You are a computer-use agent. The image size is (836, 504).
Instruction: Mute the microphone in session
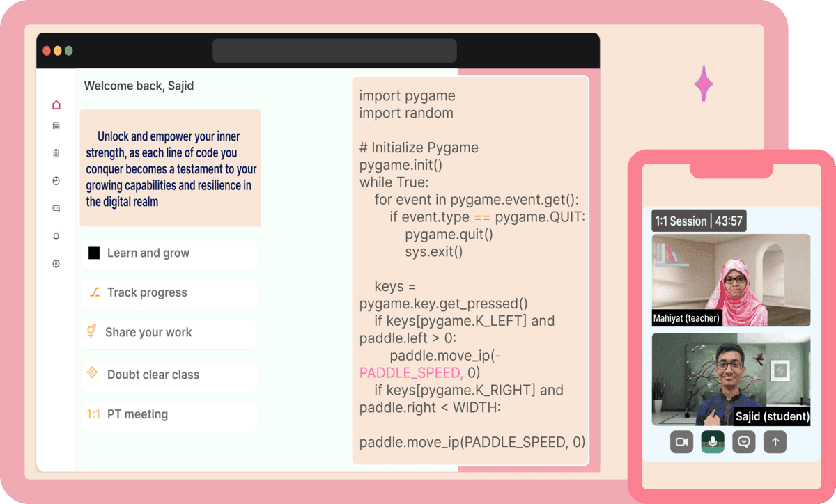point(712,442)
